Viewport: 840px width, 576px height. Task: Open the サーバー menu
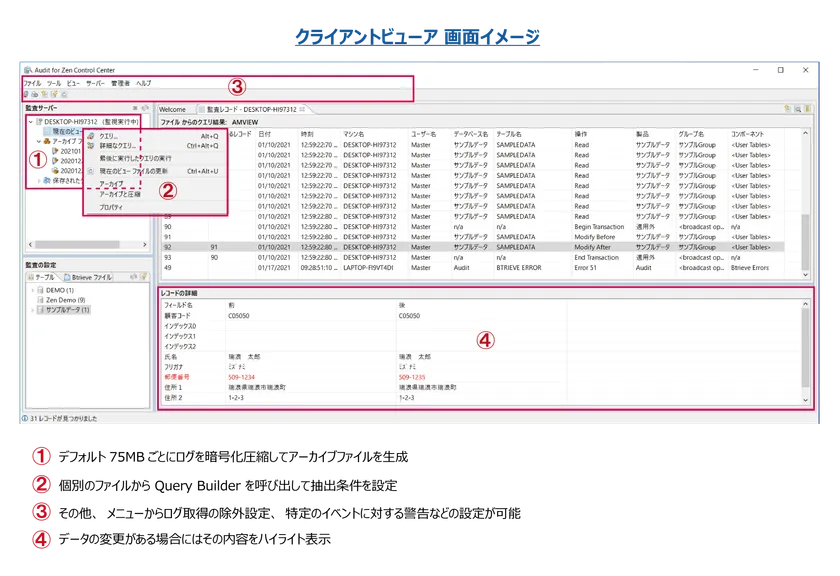point(95,83)
